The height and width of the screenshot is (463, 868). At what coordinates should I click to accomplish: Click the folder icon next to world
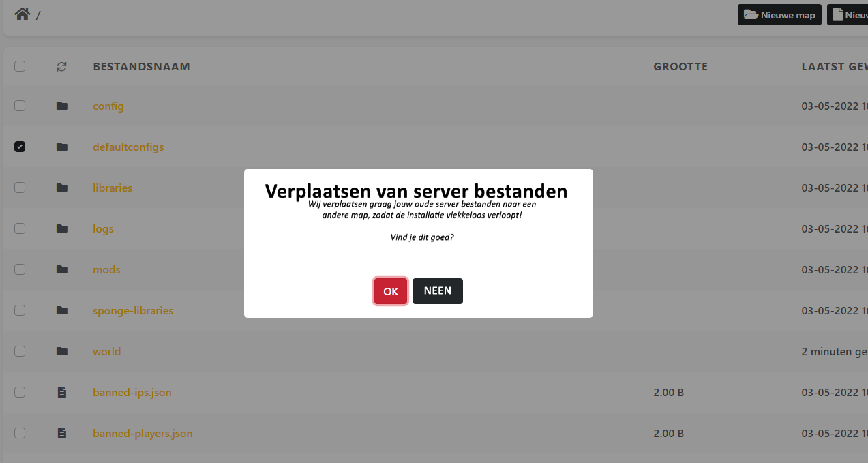point(62,351)
